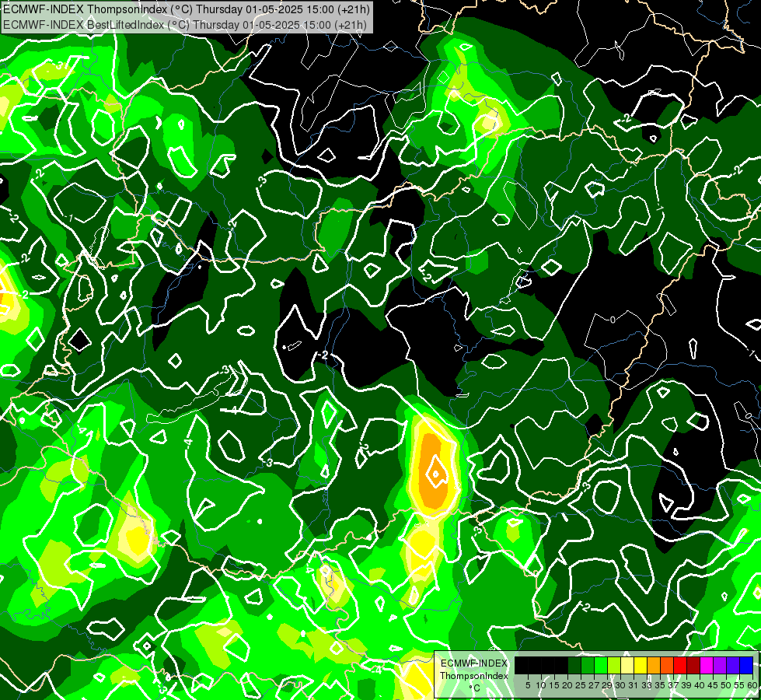
Task: Pick the magenta 40–45 legend swatch
Action: pyautogui.click(x=707, y=665)
